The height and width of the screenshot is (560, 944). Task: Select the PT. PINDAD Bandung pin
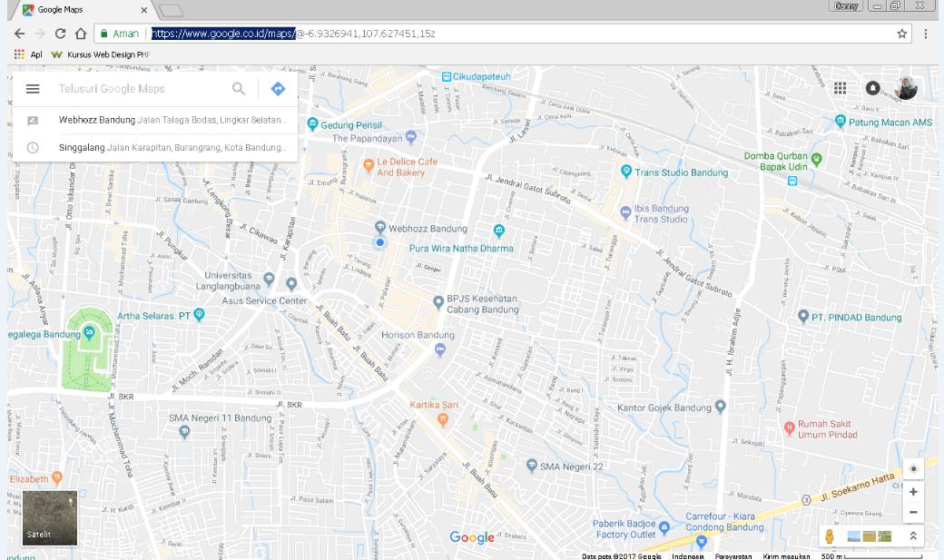pos(802,316)
